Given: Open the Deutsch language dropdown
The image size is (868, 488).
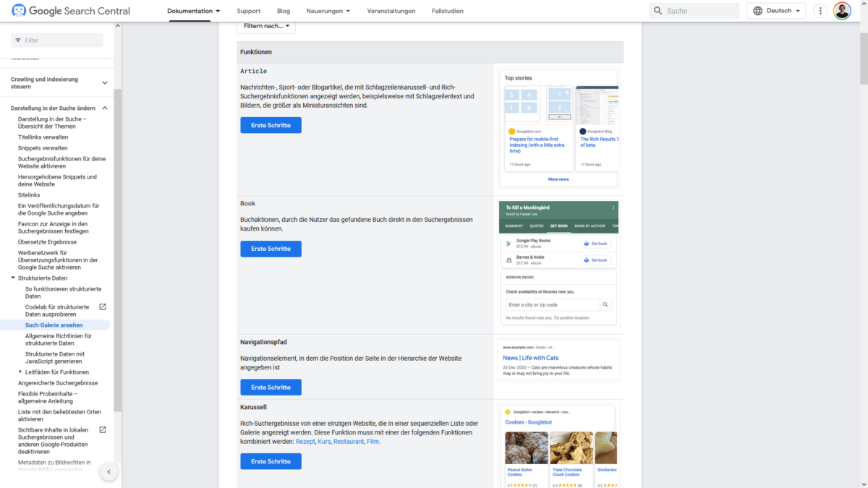Looking at the screenshot, I should [x=776, y=11].
